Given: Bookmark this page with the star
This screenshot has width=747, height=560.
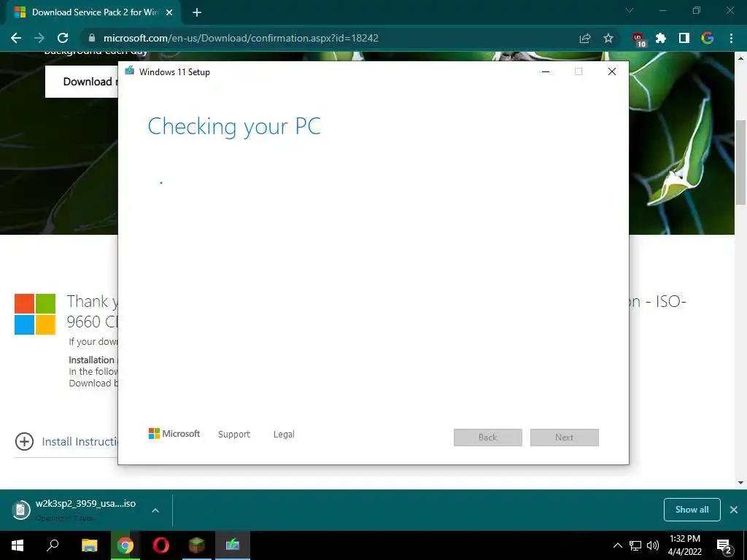Looking at the screenshot, I should click(608, 38).
